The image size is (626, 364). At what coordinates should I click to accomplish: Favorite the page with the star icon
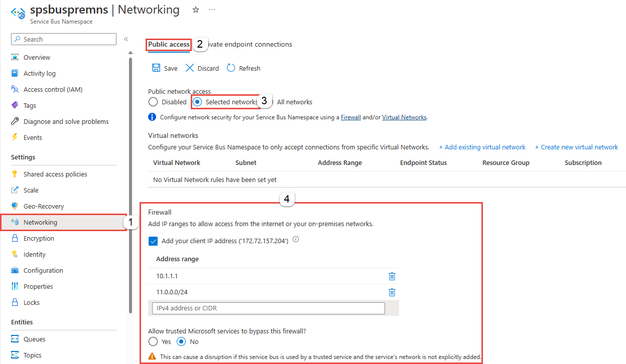(196, 10)
